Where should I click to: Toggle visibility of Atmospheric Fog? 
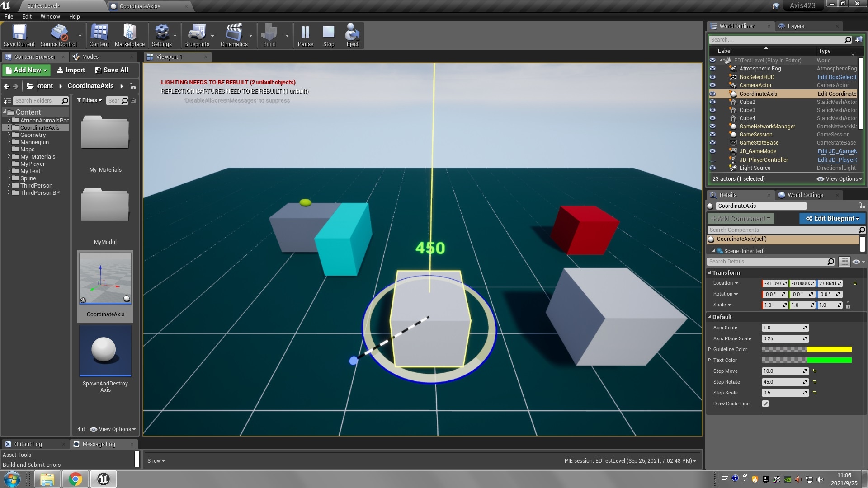(x=713, y=69)
